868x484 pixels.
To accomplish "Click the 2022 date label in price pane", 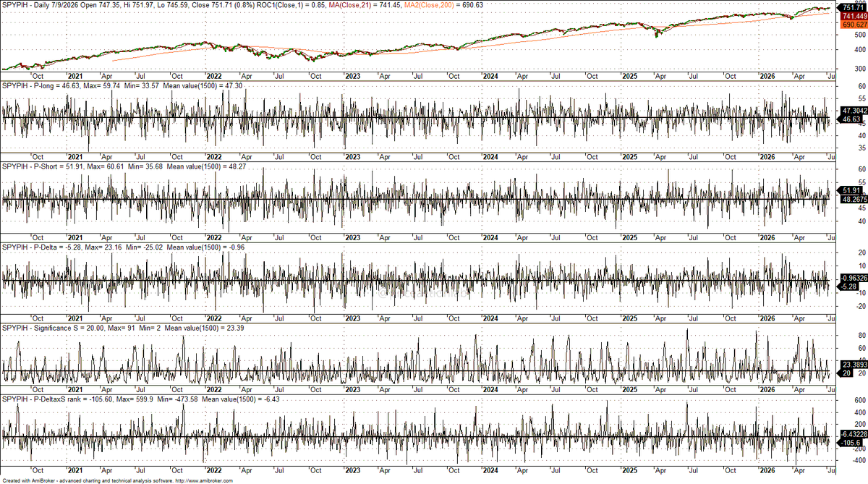I will pyautogui.click(x=213, y=75).
